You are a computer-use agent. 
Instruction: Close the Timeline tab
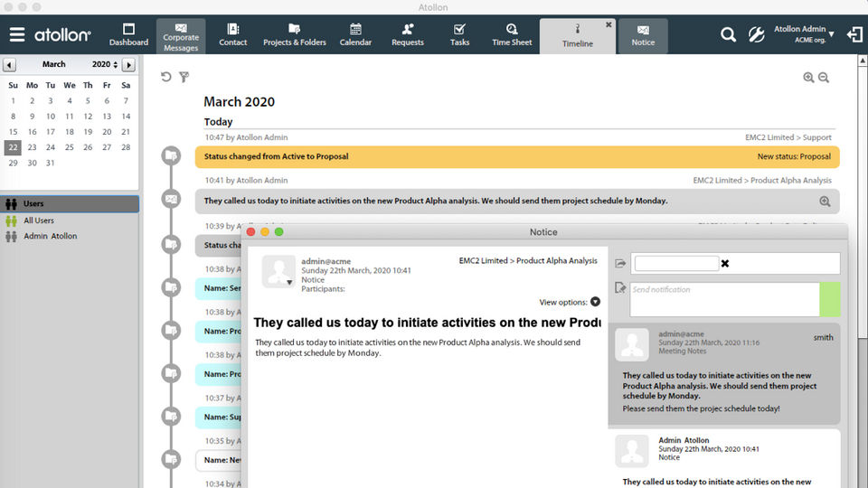(609, 25)
